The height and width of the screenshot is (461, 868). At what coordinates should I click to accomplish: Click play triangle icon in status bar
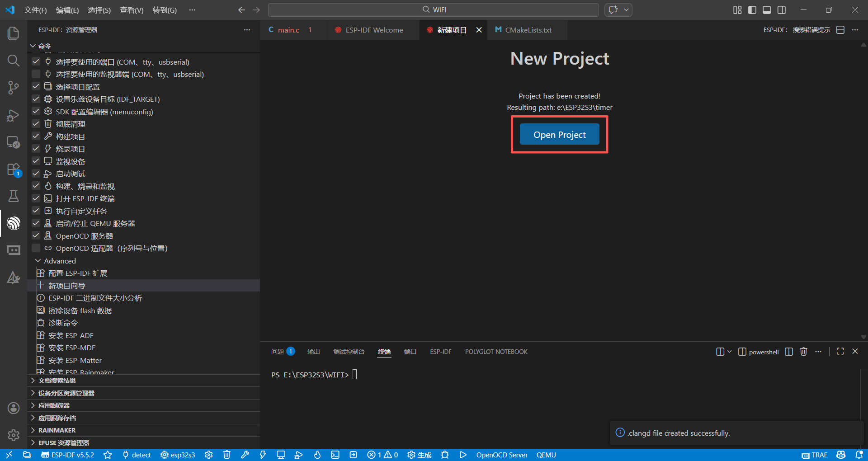coord(463,455)
